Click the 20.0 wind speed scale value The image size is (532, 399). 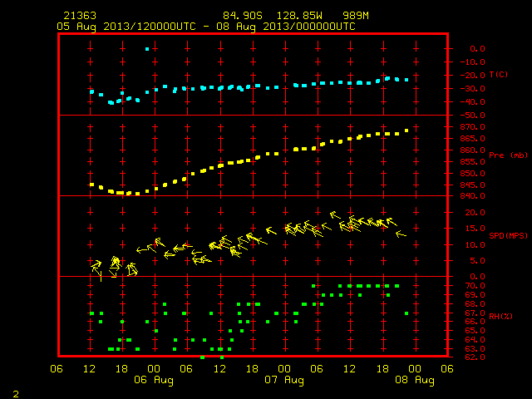click(475, 213)
